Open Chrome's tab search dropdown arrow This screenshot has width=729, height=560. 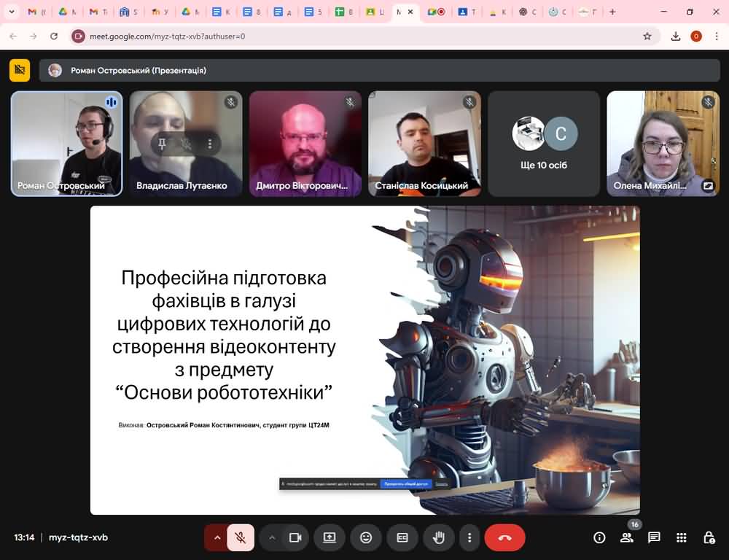[x=12, y=12]
